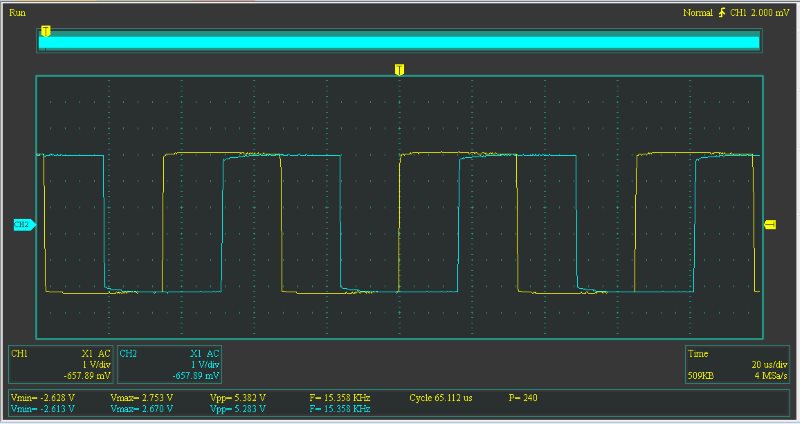Select the cyan CH2 ground level marker
Image resolution: width=800 pixels, height=424 pixels.
point(24,225)
